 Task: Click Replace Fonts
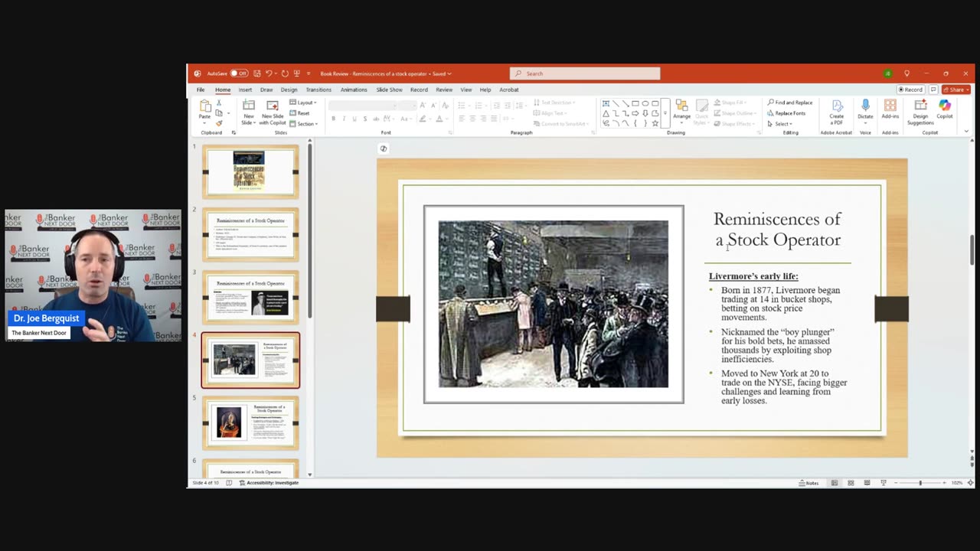786,113
